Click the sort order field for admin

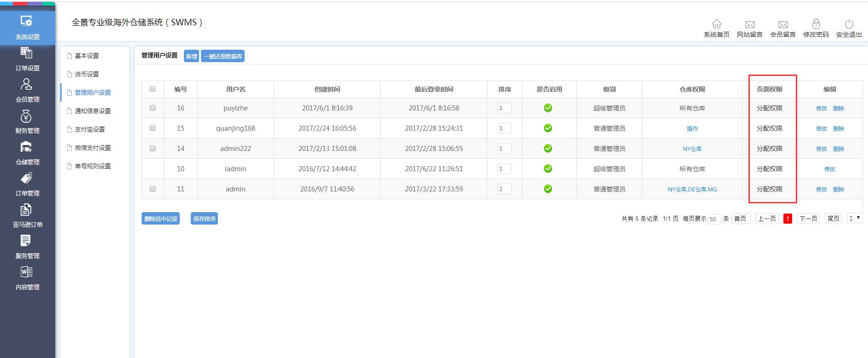(x=504, y=189)
